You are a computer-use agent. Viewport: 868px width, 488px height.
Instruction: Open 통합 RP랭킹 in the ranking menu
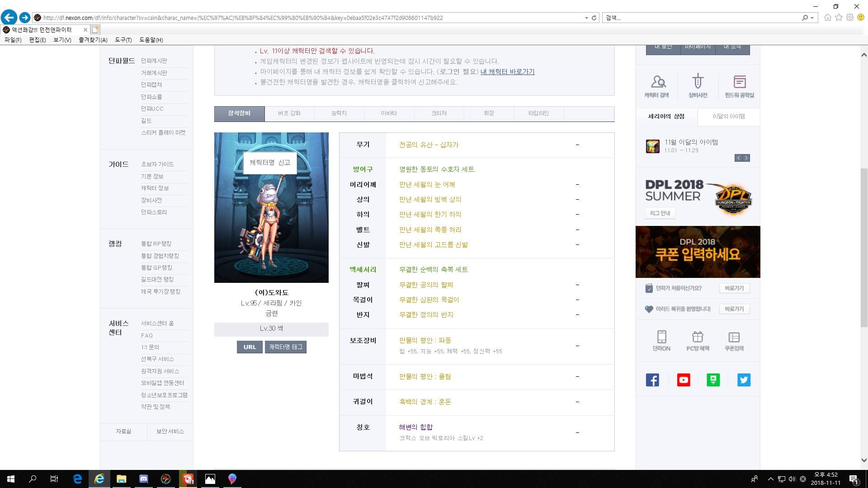(156, 244)
